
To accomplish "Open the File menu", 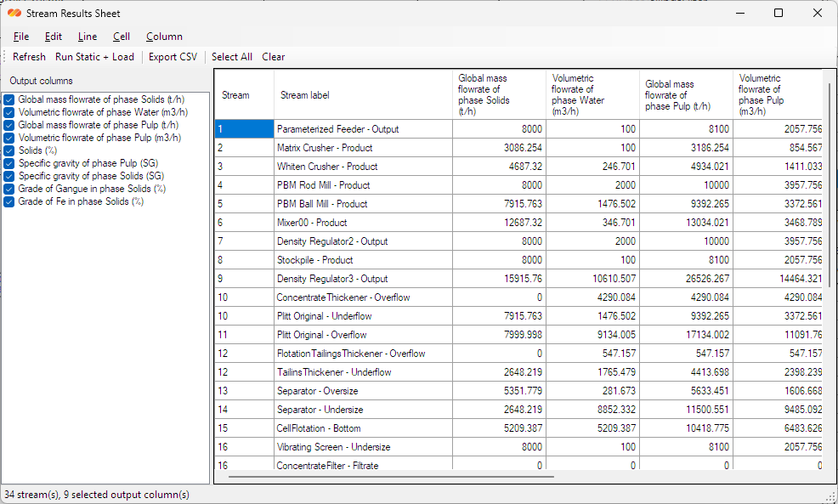I will click(x=21, y=37).
